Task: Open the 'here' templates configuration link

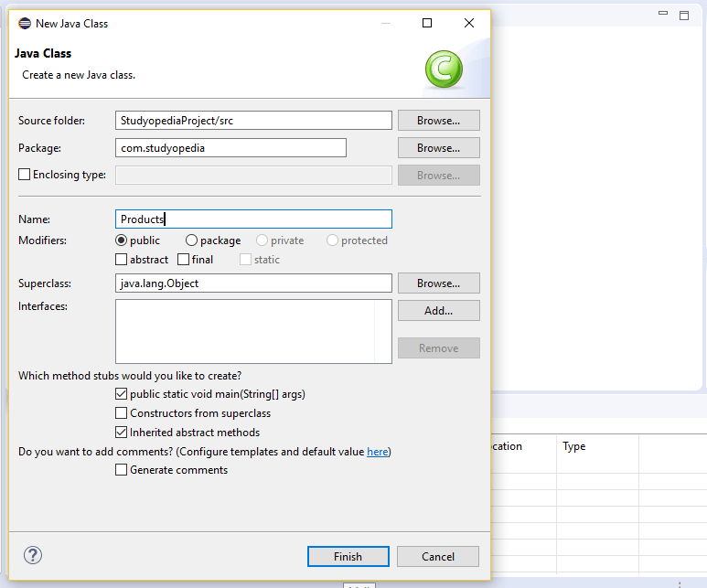Action: [x=378, y=452]
